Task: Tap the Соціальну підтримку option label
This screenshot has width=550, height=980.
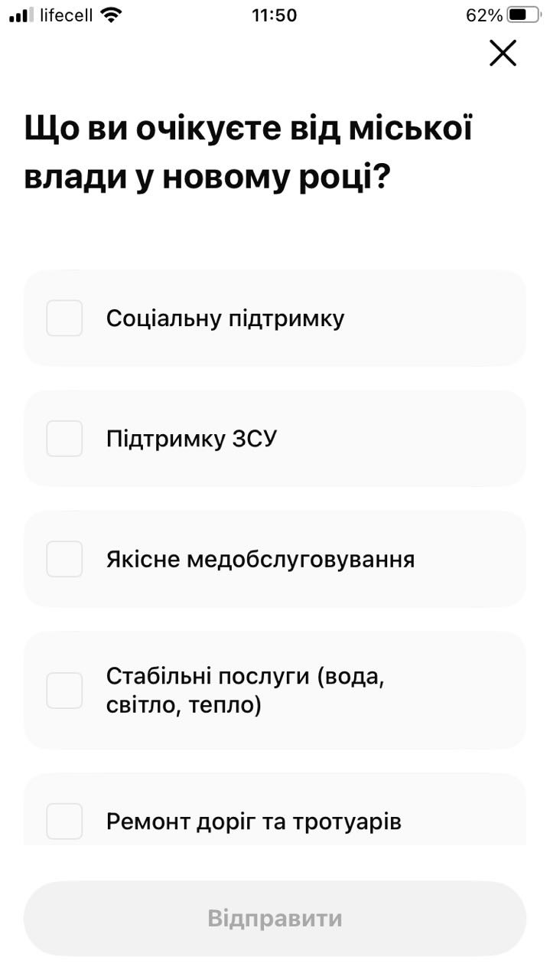Action: [x=225, y=318]
